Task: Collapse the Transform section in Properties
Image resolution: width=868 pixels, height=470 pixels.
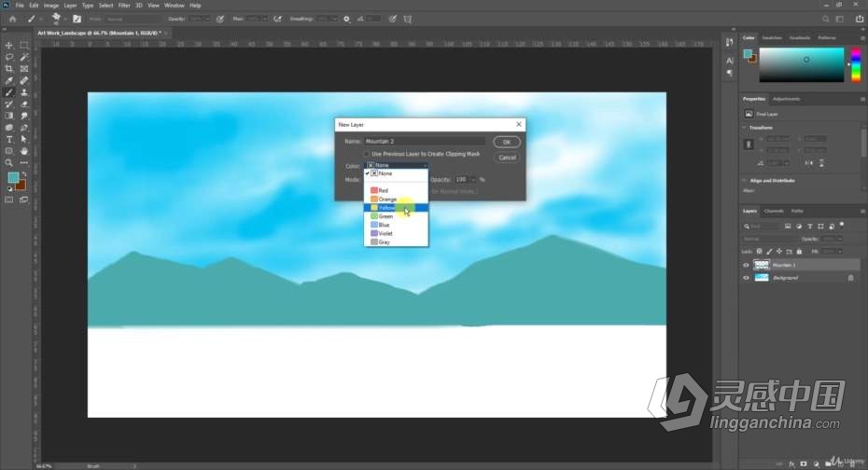Action: tap(744, 128)
